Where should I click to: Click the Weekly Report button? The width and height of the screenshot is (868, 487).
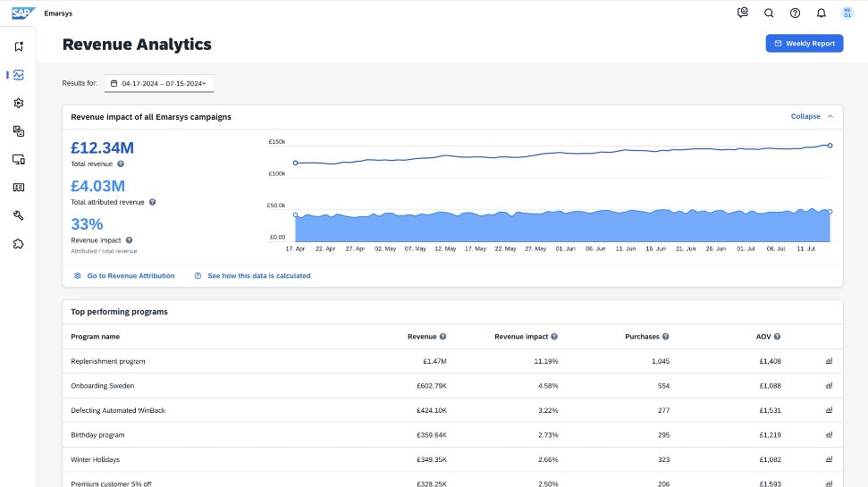click(804, 43)
